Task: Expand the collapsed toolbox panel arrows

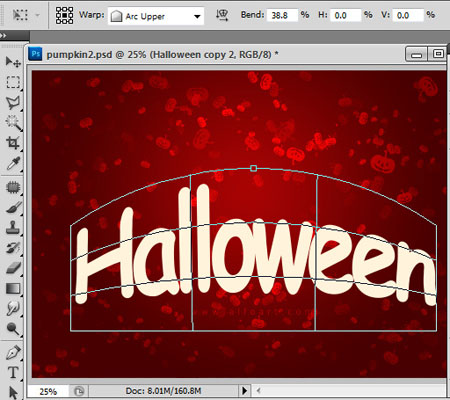Action: (x=3, y=35)
